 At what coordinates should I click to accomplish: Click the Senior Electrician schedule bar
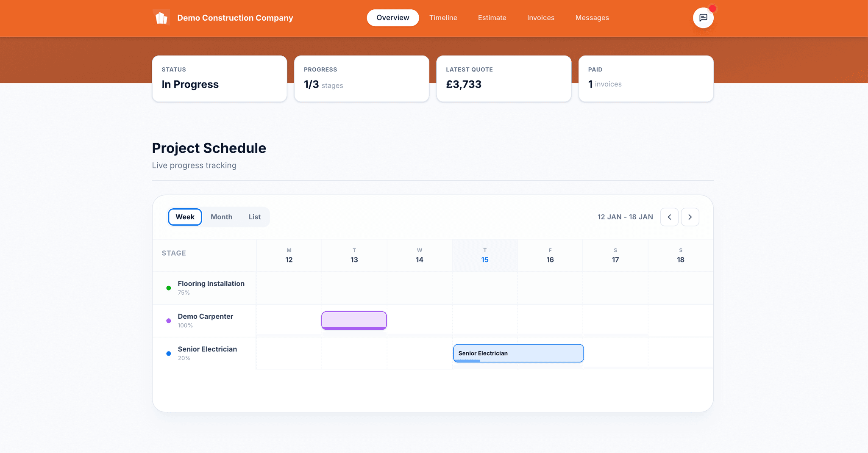(x=518, y=354)
